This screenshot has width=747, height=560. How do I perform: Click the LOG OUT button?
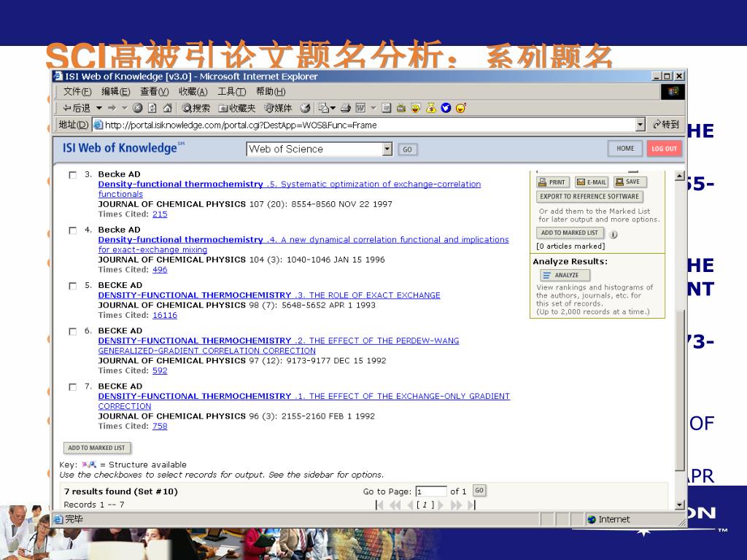click(x=664, y=149)
